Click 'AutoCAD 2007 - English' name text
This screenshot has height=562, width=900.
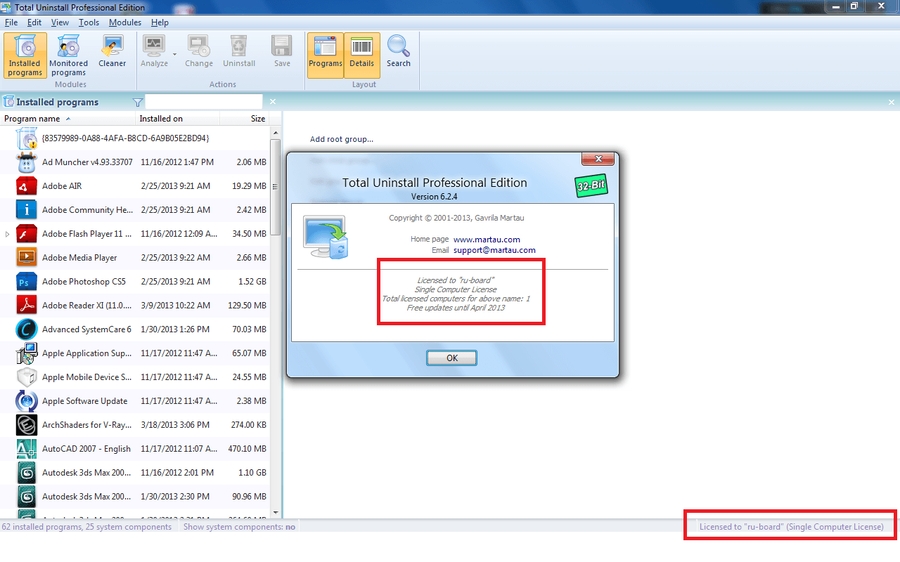click(86, 449)
